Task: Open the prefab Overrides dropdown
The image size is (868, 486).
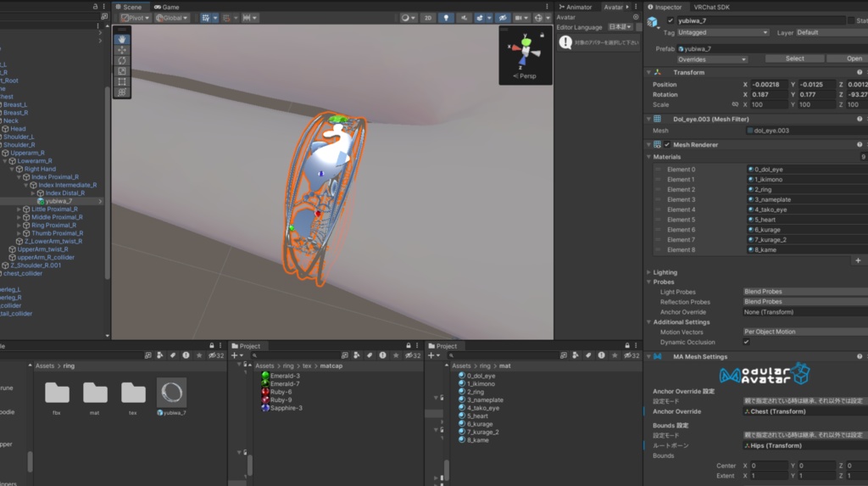Action: click(712, 59)
